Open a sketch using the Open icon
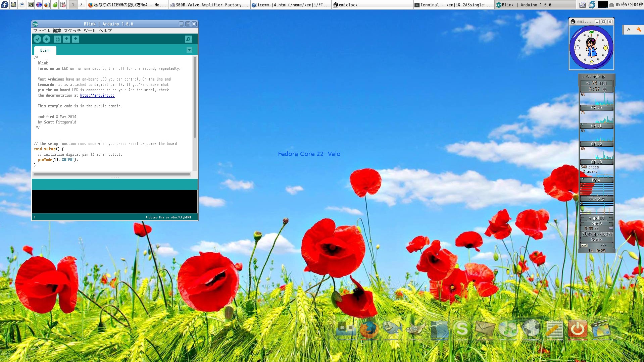644x362 pixels. [66, 39]
